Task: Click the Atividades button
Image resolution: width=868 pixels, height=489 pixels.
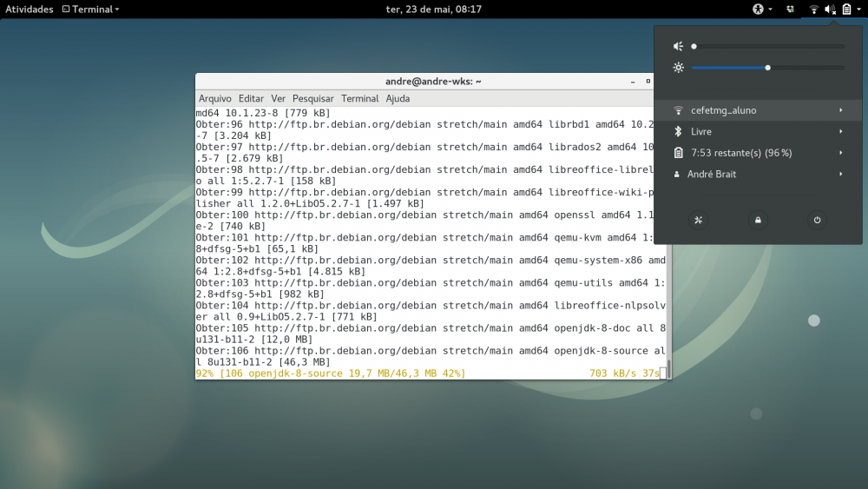Action: [x=30, y=10]
